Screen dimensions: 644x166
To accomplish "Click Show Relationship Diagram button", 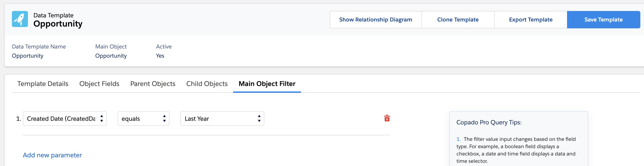I will [376, 20].
